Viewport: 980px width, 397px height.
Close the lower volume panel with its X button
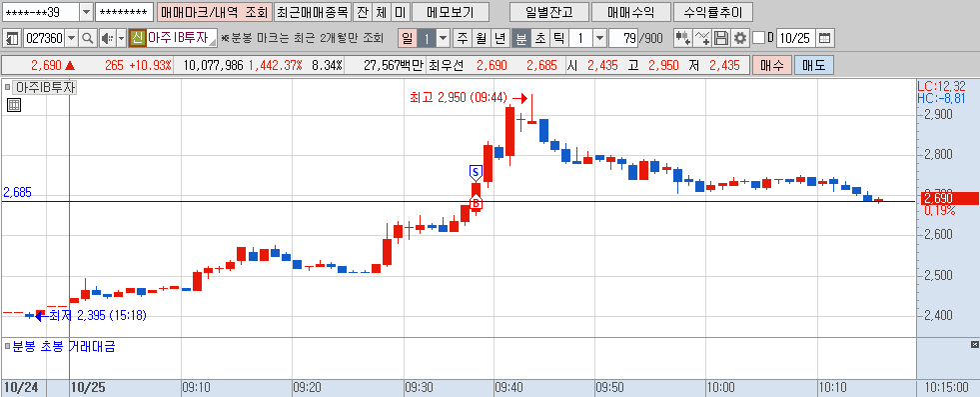tap(974, 344)
